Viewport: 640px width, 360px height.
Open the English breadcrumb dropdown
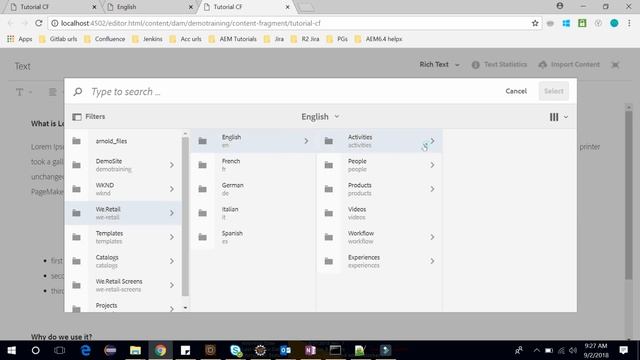pos(320,117)
